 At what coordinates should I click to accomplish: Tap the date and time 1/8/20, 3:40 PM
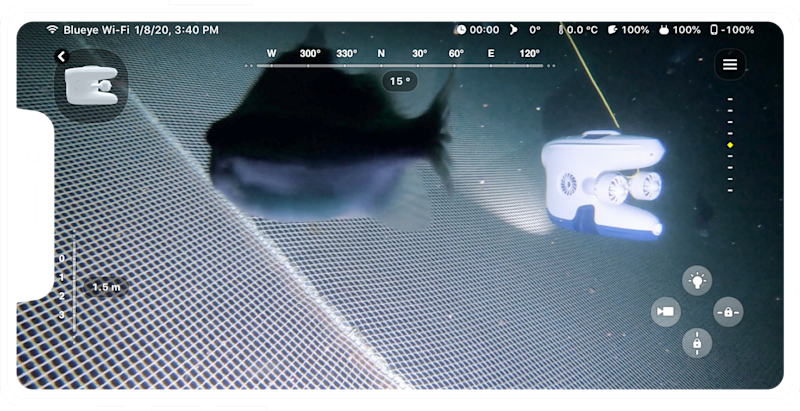pos(177,30)
